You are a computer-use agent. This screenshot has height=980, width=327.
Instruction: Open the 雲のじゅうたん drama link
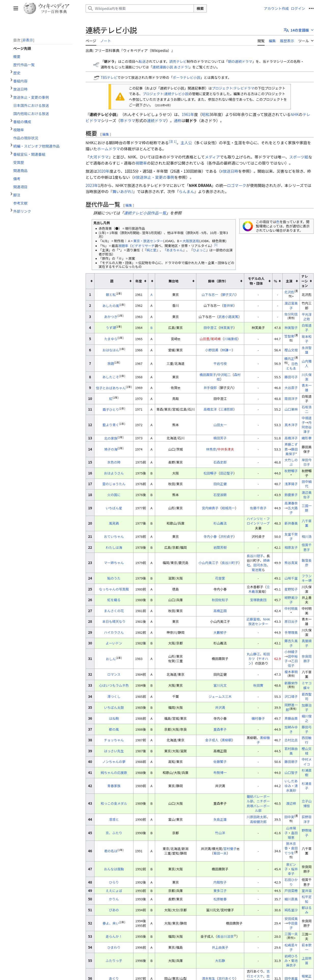(x=113, y=484)
